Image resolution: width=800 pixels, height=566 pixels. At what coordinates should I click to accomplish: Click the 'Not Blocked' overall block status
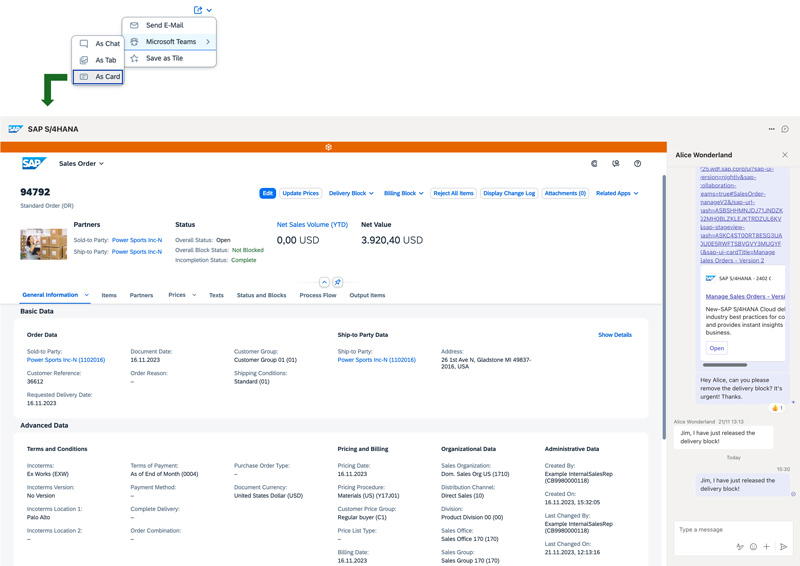coord(247,250)
